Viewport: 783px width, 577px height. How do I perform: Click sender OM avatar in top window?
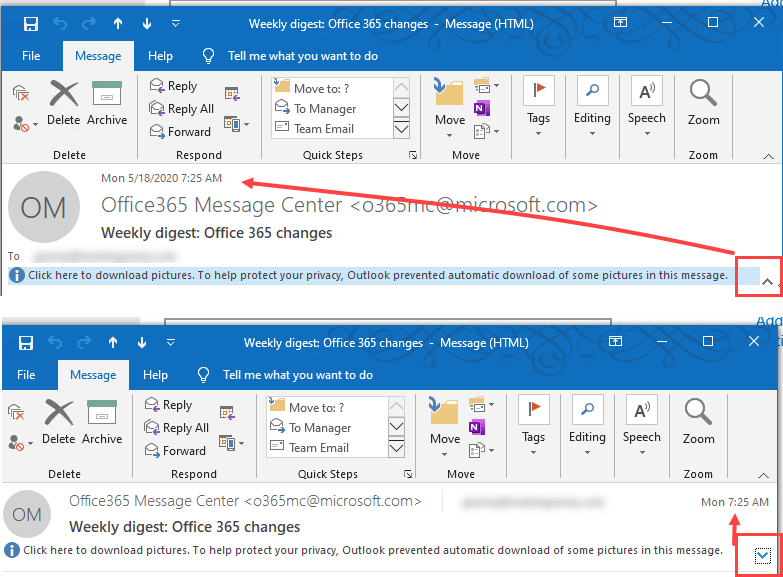[44, 207]
